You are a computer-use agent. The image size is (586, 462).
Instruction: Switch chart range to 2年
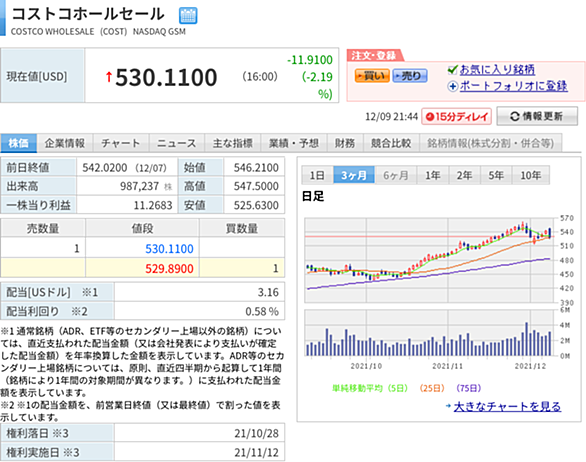pyautogui.click(x=464, y=175)
